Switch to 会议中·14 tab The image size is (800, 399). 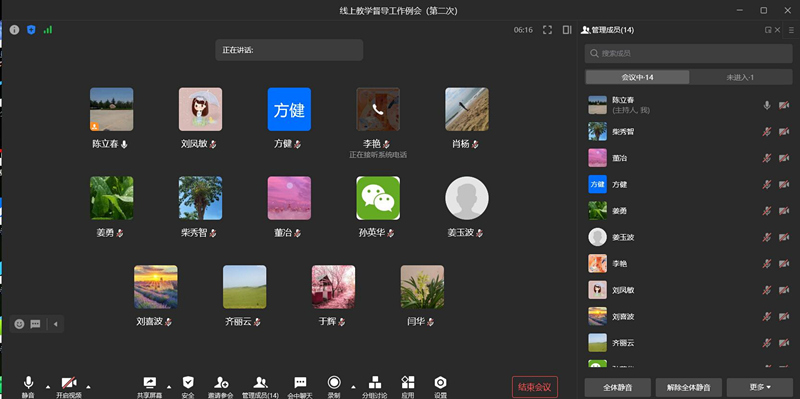coord(637,78)
